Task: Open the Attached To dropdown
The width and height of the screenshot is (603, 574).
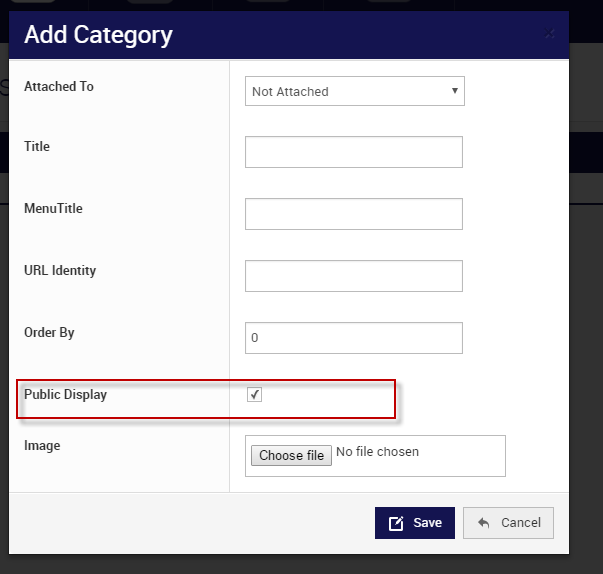Action: click(x=354, y=91)
